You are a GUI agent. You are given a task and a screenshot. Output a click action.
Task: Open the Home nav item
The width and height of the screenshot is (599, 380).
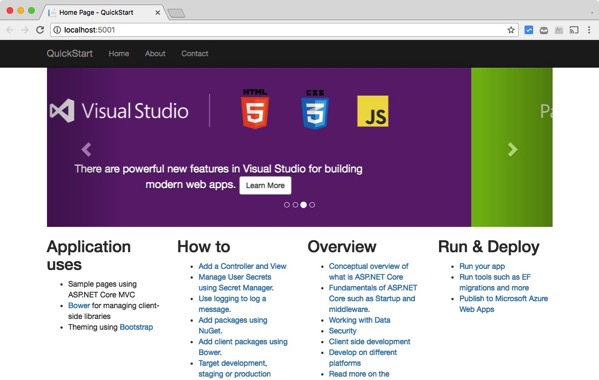[119, 53]
